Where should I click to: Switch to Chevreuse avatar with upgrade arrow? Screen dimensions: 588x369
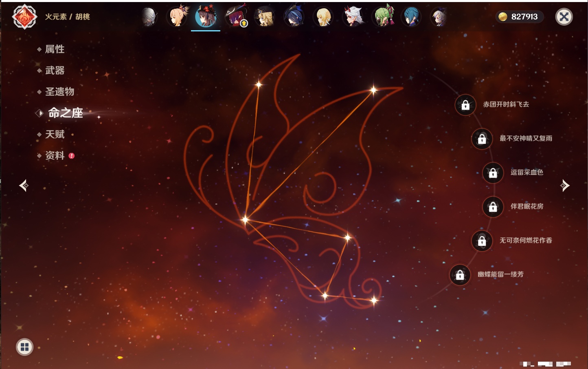tap(236, 17)
